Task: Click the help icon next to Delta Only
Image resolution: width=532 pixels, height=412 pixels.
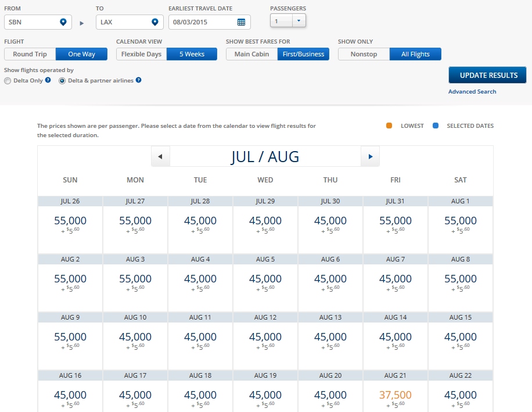Action: [x=48, y=80]
